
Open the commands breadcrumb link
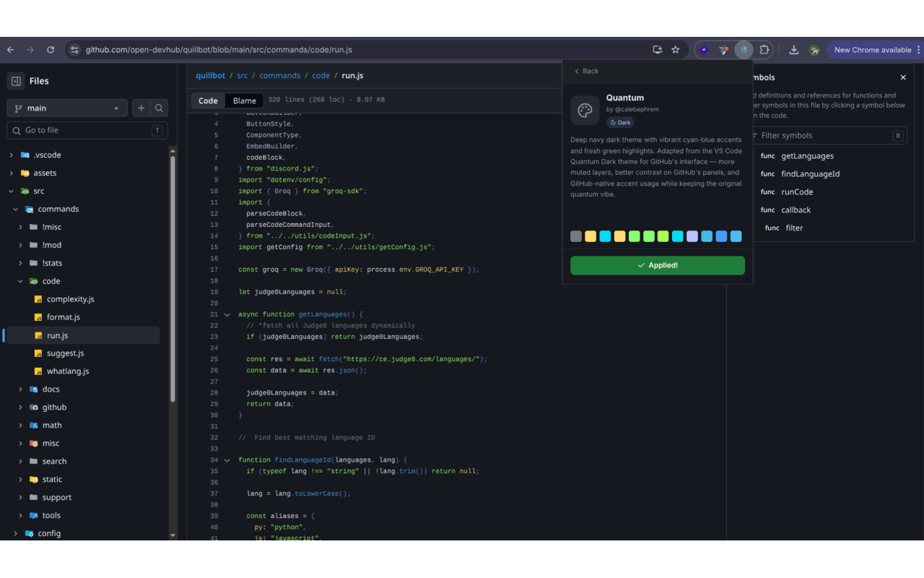coord(280,76)
